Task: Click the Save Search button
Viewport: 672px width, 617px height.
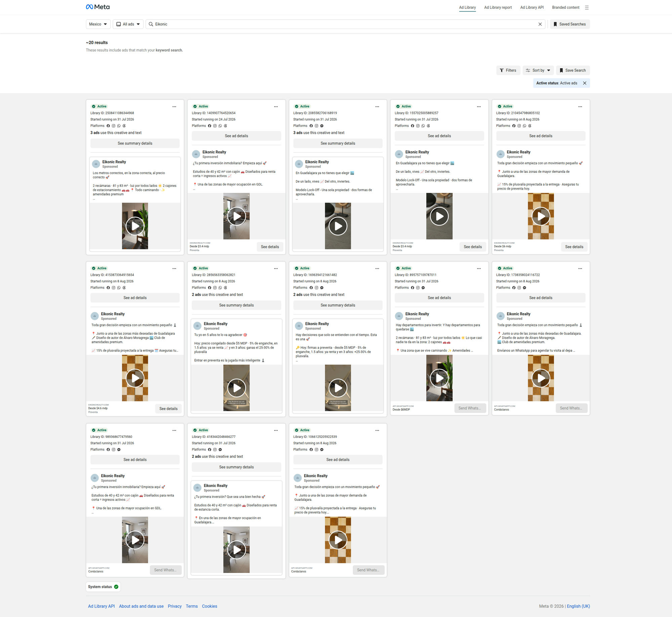Action: (573, 70)
